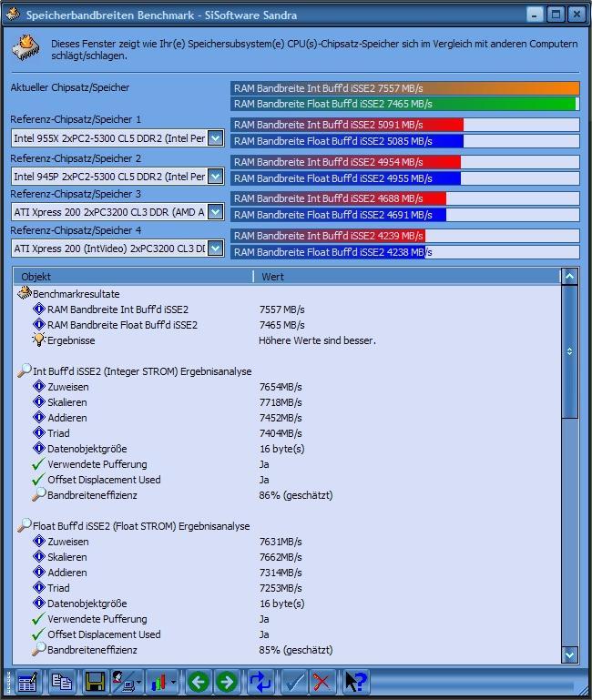Viewport: 592px width, 700px height.
Task: Click magnifier icon beside 86% Bandbreiteneffizienz
Action: pos(39,494)
